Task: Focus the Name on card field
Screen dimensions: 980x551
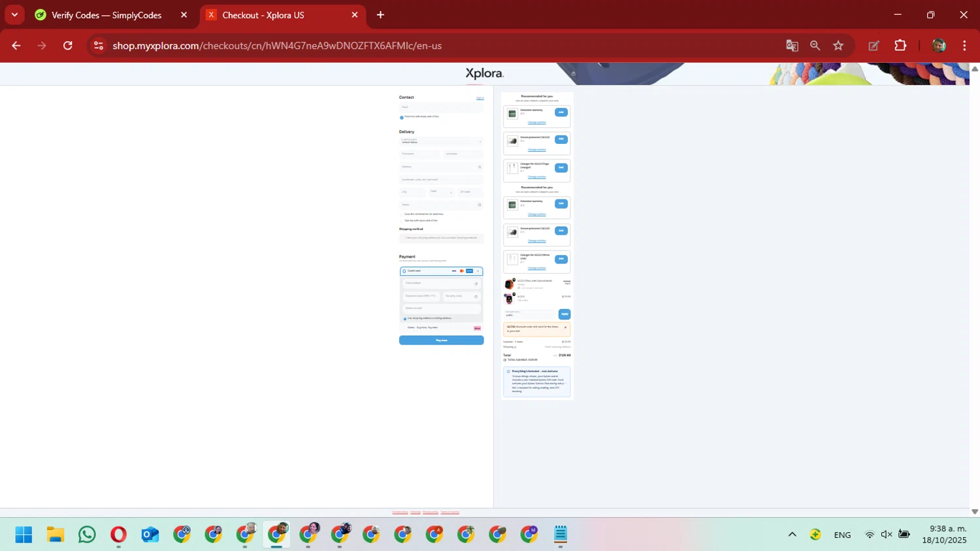Action: [441, 309]
